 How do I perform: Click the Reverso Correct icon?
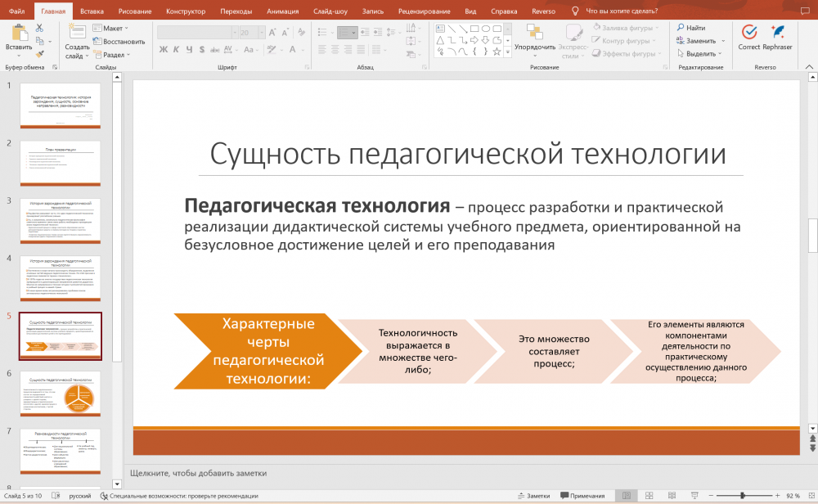tap(748, 32)
